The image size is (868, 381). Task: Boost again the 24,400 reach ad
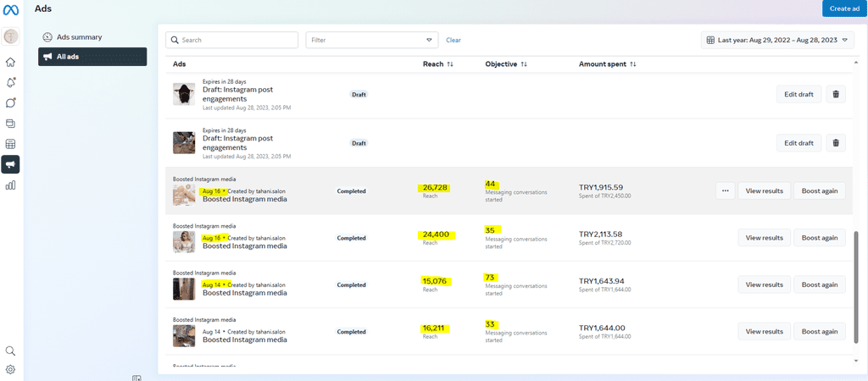(x=820, y=238)
